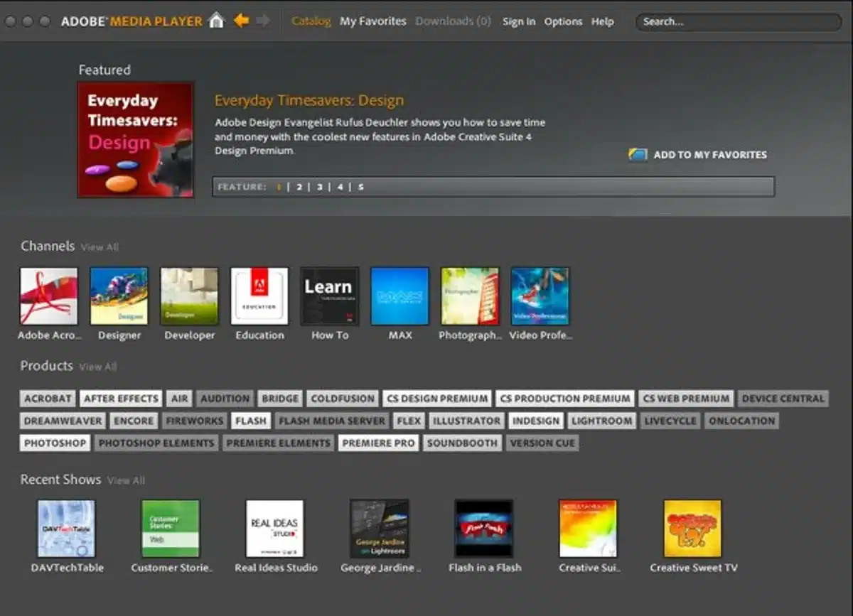The height and width of the screenshot is (616, 853).
Task: Select the DREAMWEAVER product tag
Action: (63, 421)
